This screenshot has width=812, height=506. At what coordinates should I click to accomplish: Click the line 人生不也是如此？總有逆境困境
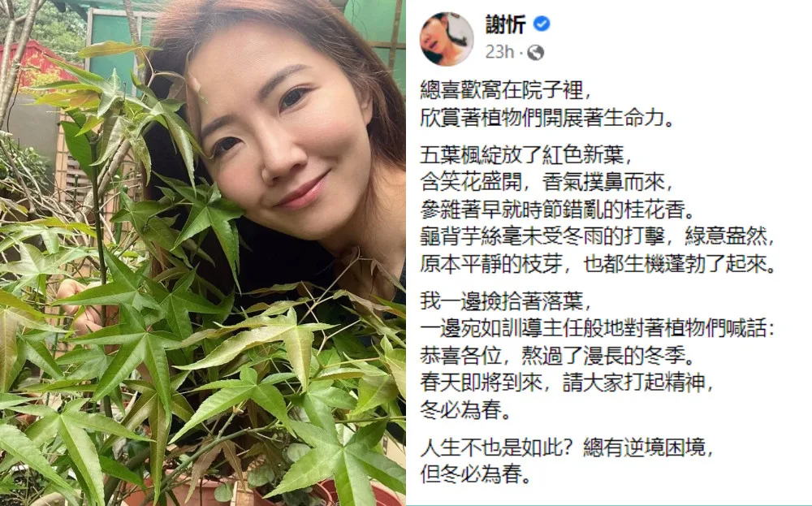coord(567,448)
